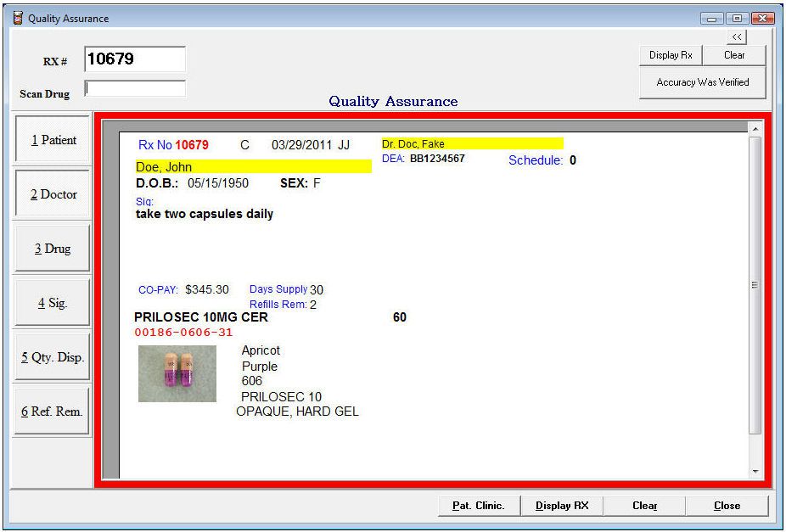Click into the RX # number field

(x=135, y=59)
